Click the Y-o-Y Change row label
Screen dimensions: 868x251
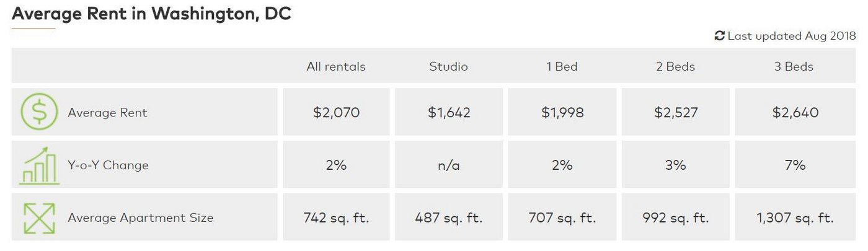point(108,165)
